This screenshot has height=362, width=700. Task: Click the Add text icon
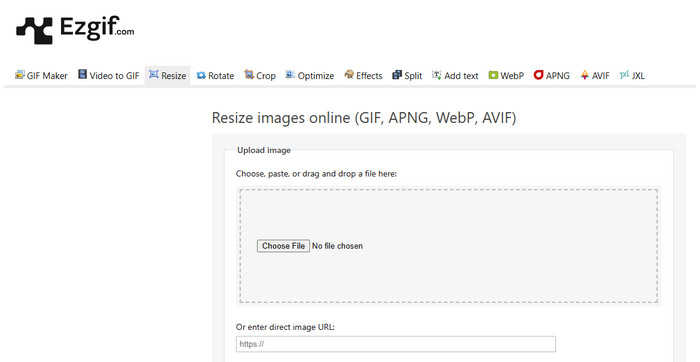[x=437, y=75]
